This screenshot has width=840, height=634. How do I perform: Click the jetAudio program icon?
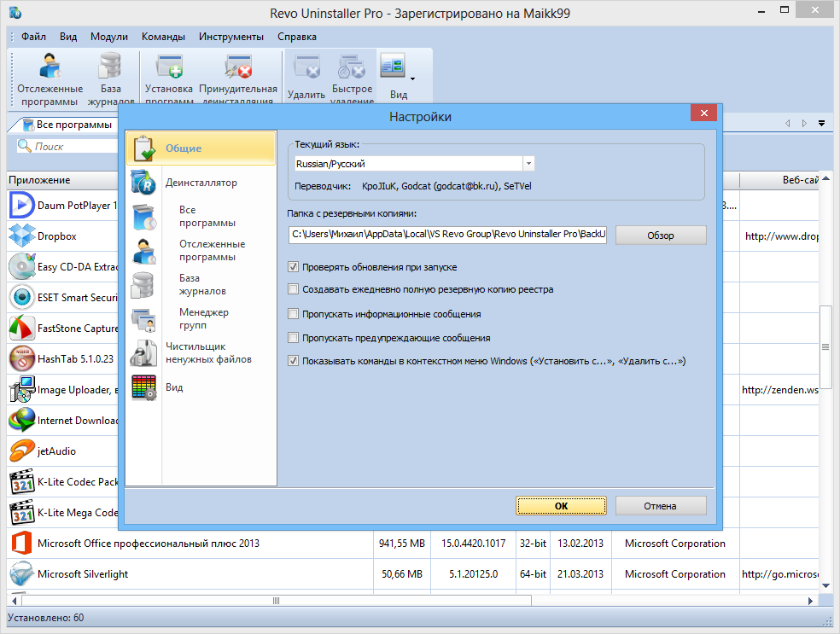click(x=22, y=451)
